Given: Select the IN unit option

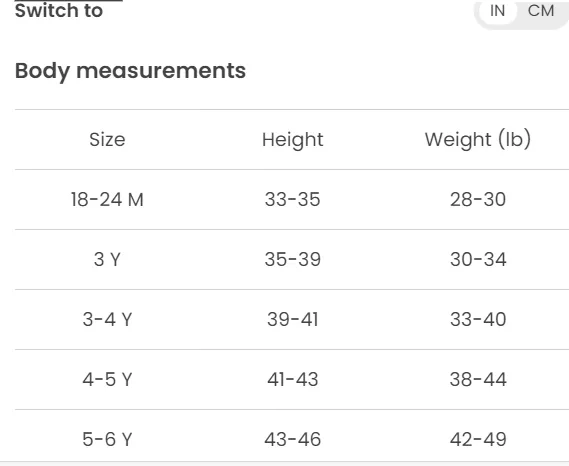Looking at the screenshot, I should click(x=497, y=11).
